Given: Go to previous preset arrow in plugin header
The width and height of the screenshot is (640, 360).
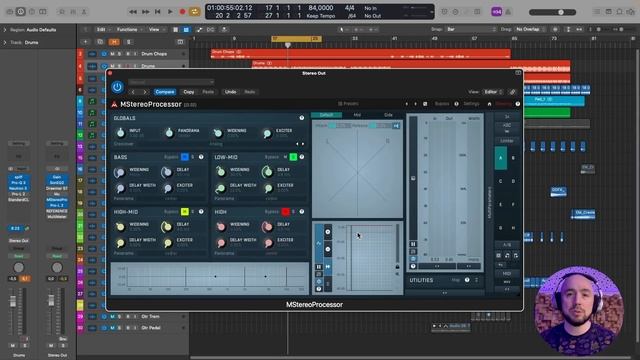Looking at the screenshot, I should point(133,92).
